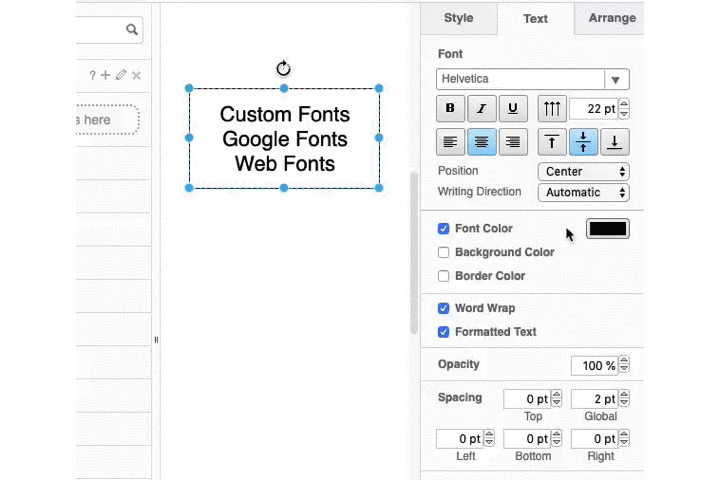Click the scratchpad drop area box
The height and width of the screenshot is (480, 720).
[x=107, y=120]
